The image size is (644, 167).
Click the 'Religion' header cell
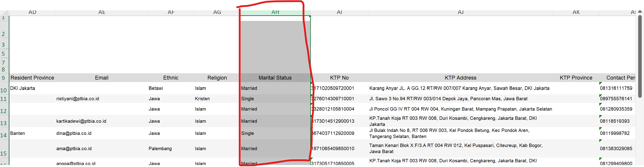click(217, 78)
